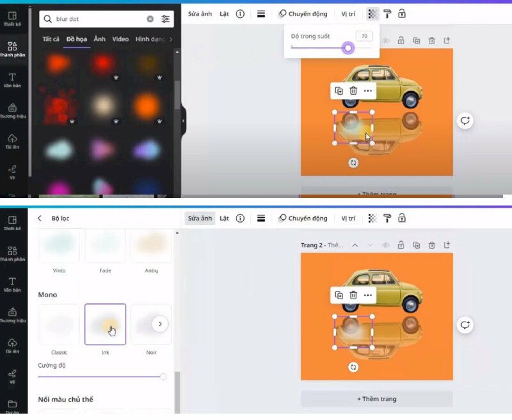Lock the Trang 2 page with padlock icon
The image size is (512, 420).
(x=401, y=245)
